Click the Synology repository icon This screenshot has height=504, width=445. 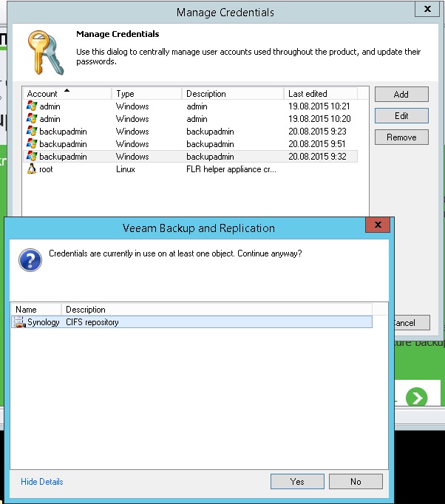(x=20, y=322)
